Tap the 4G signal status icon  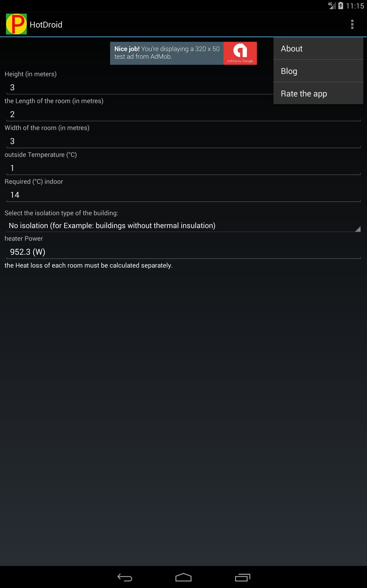[332, 6]
